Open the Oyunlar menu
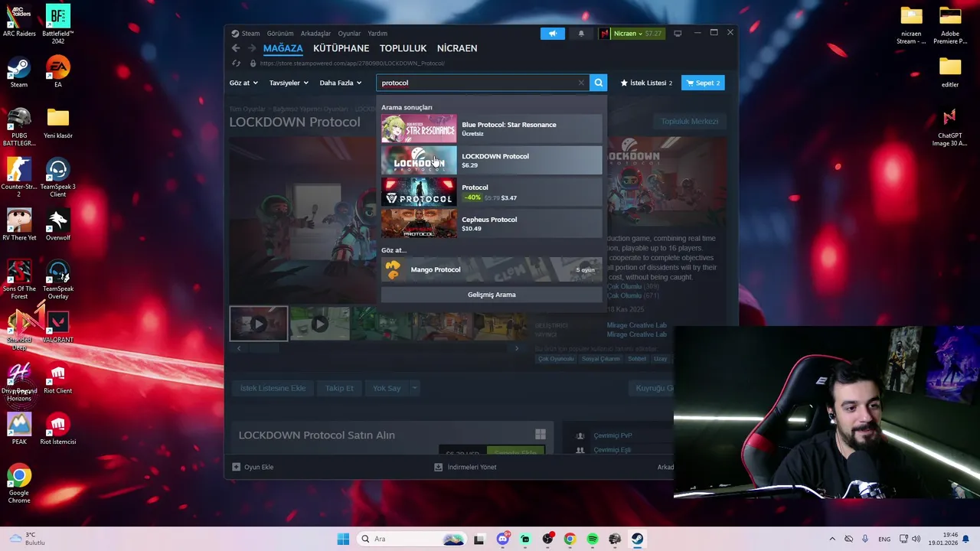Image resolution: width=980 pixels, height=551 pixels. pos(349,34)
